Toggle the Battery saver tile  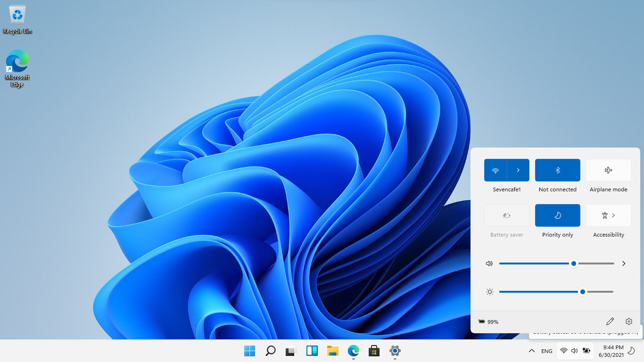pyautogui.click(x=507, y=215)
